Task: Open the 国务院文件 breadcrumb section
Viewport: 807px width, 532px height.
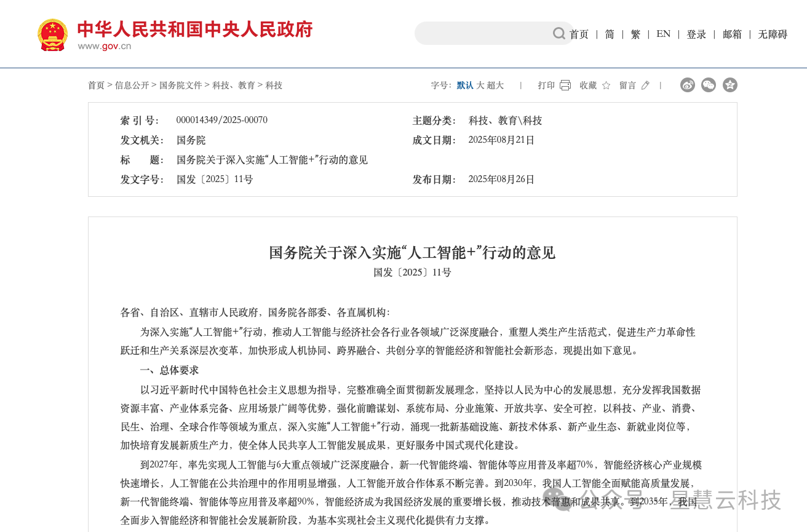Action: (x=181, y=85)
